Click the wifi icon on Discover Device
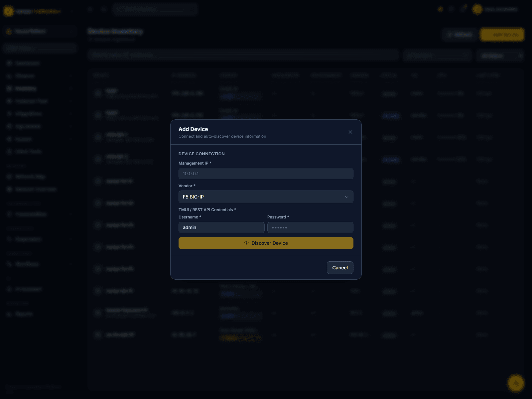This screenshot has height=399, width=532. click(246, 243)
